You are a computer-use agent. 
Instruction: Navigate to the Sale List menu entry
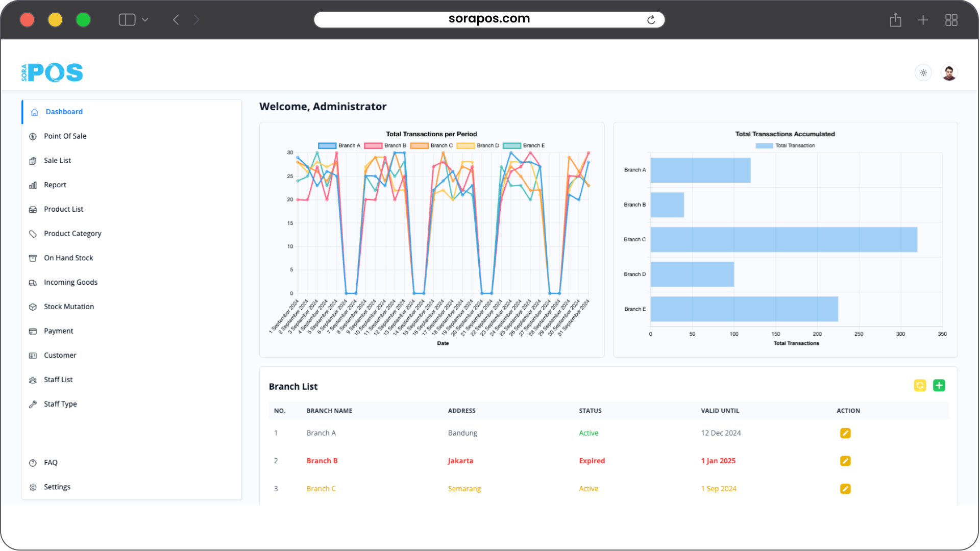pos(57,160)
